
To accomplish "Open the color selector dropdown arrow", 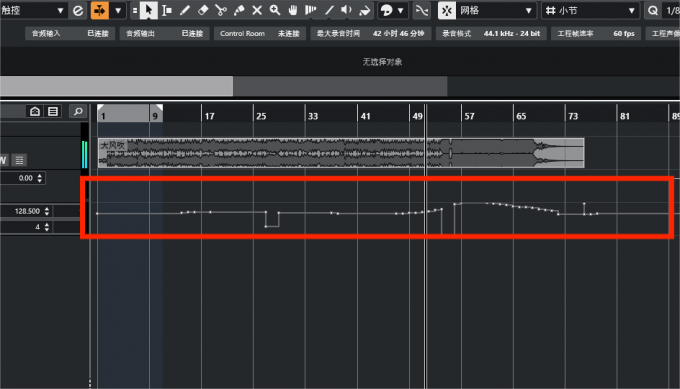I will 401,10.
